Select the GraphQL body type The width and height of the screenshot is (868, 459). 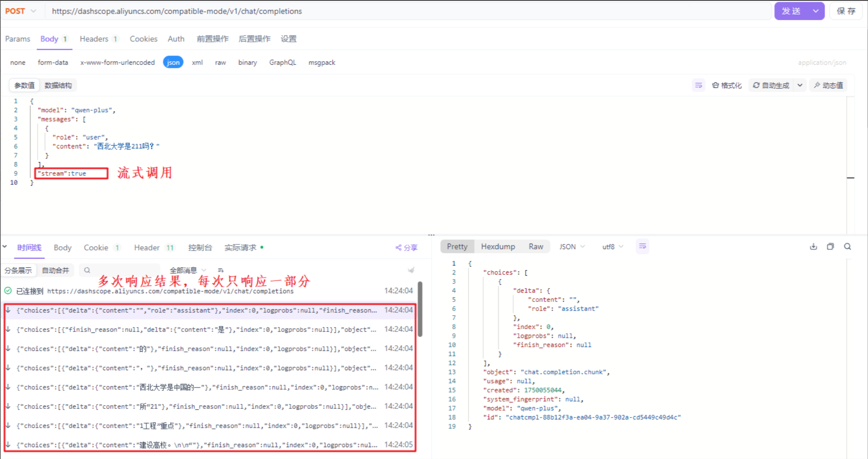(282, 62)
